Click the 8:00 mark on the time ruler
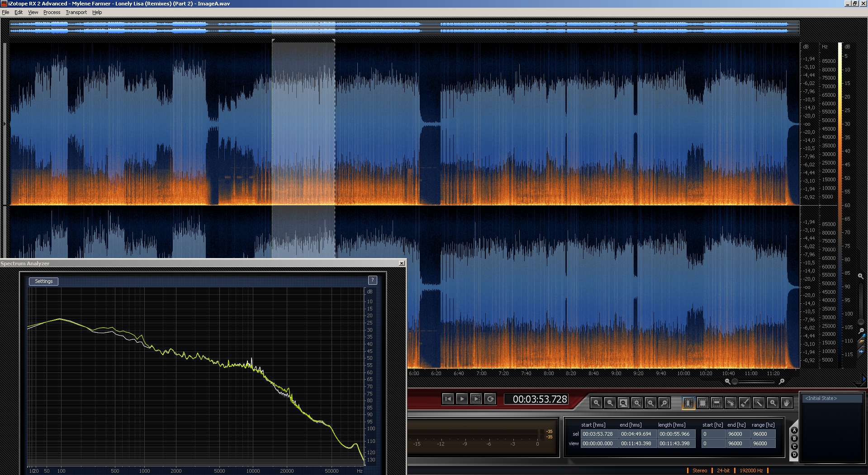The height and width of the screenshot is (475, 868). [x=549, y=373]
